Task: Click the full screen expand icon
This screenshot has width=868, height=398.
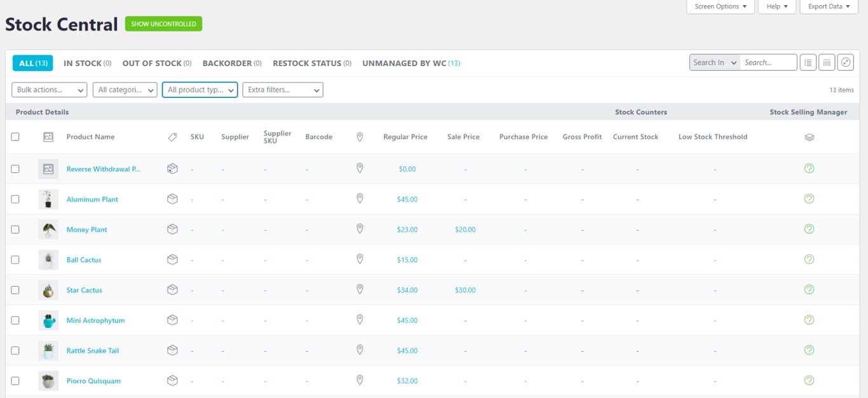Action: pyautogui.click(x=845, y=62)
